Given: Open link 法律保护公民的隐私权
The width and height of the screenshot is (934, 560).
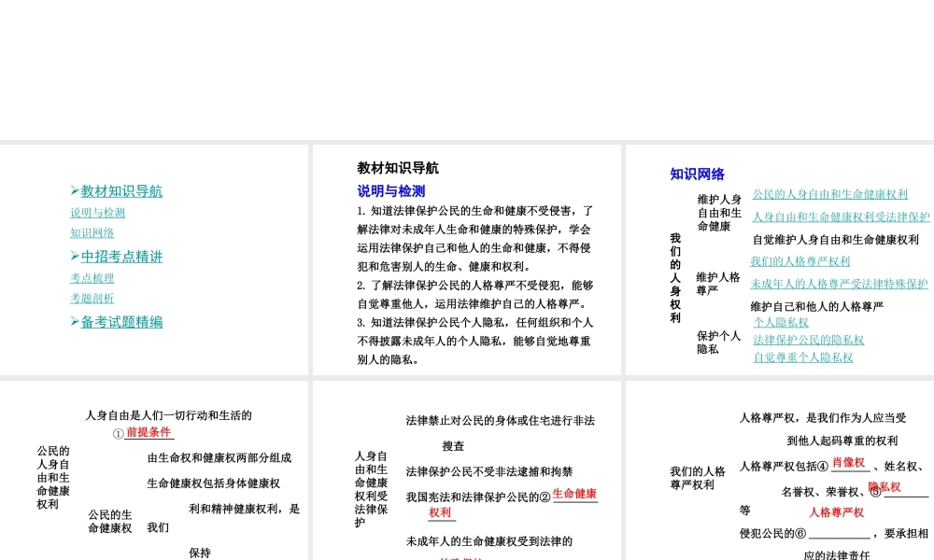Looking at the screenshot, I should 808,340.
